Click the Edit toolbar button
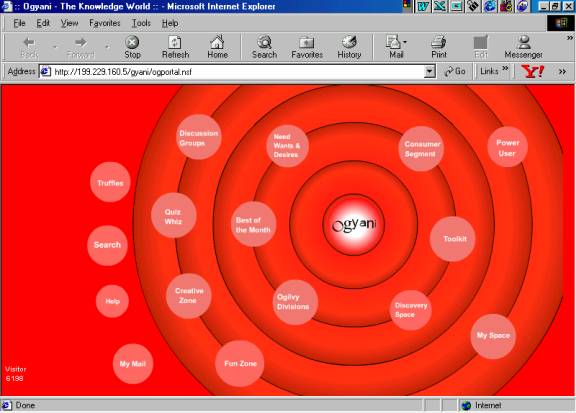 point(480,48)
